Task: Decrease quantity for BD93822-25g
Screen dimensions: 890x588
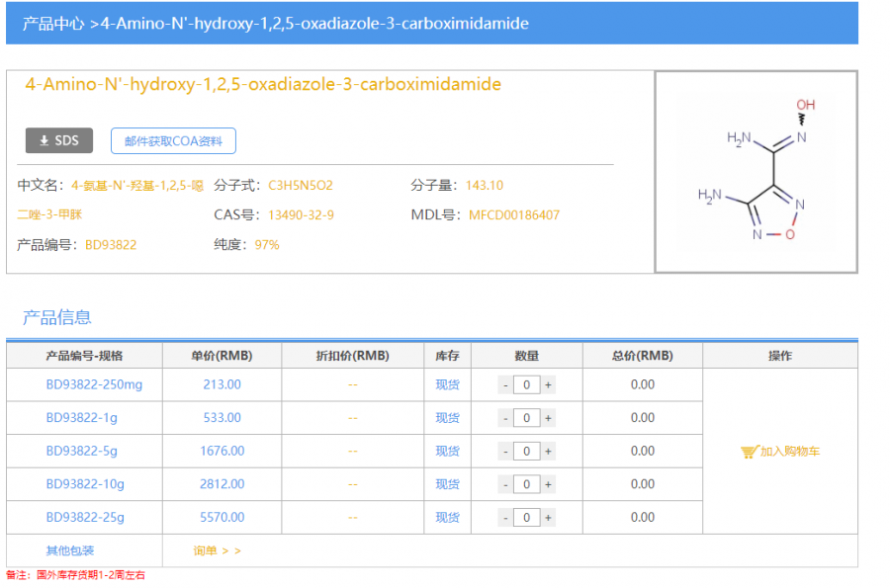Action: tap(505, 518)
